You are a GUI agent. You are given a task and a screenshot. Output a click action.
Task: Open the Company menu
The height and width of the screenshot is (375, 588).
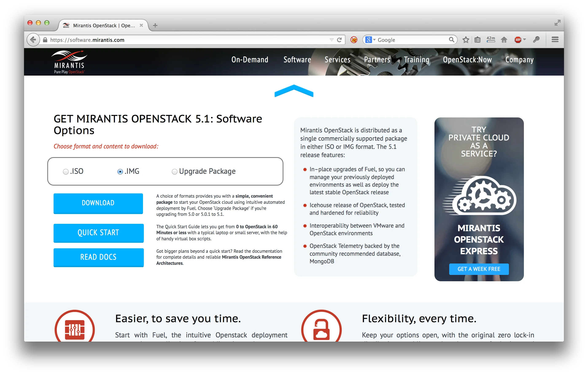coord(519,60)
